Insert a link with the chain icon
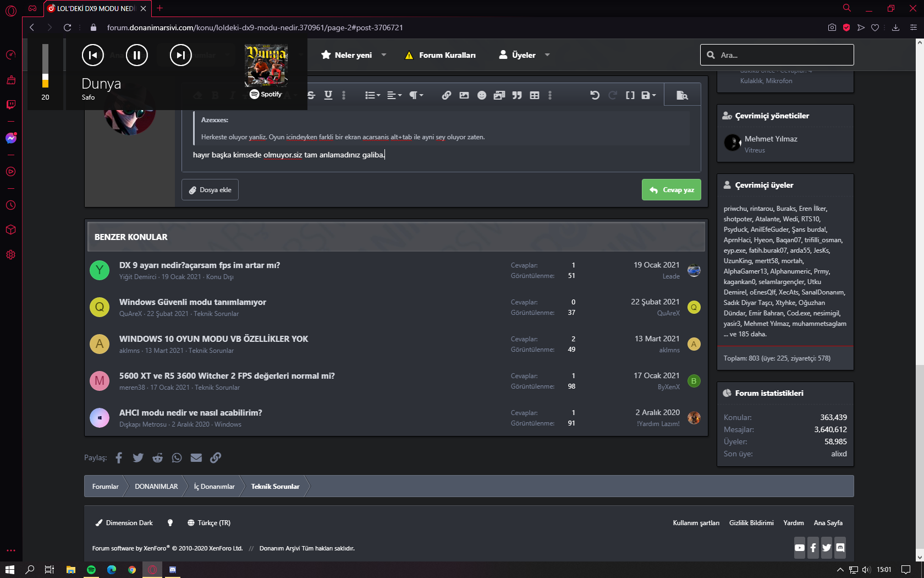 point(447,95)
